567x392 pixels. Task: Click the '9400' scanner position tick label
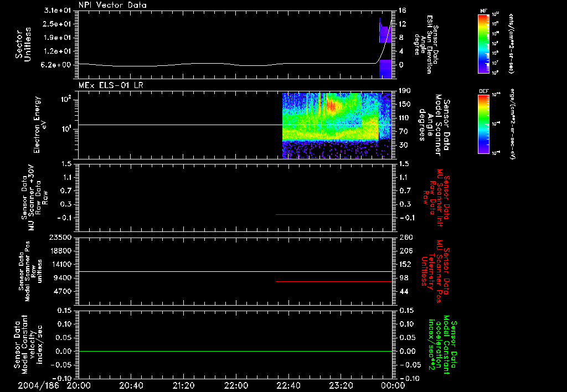pos(62,278)
